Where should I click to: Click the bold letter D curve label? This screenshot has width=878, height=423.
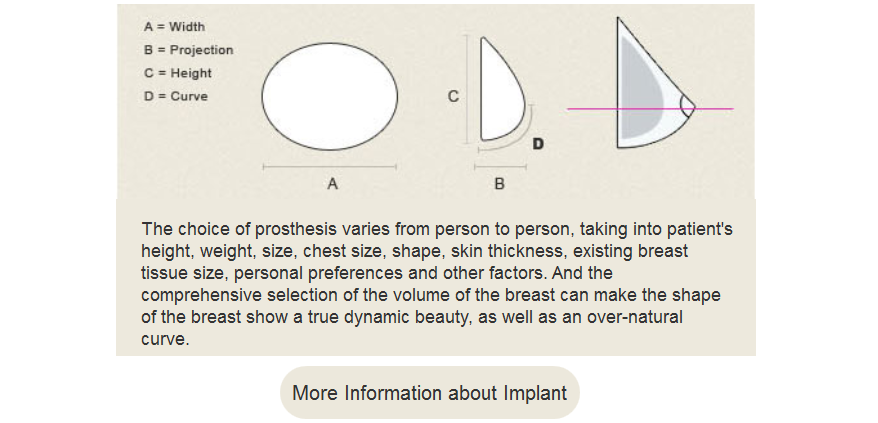pos(538,144)
